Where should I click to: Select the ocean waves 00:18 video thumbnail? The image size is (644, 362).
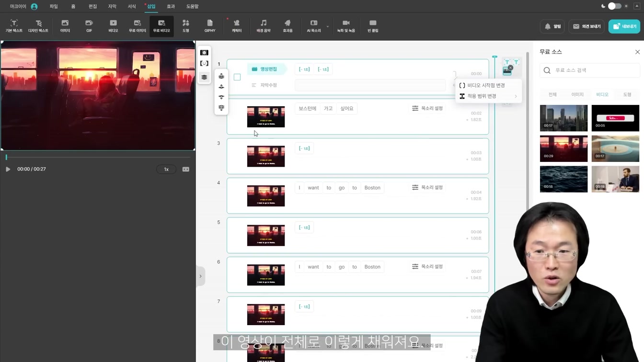point(563,179)
